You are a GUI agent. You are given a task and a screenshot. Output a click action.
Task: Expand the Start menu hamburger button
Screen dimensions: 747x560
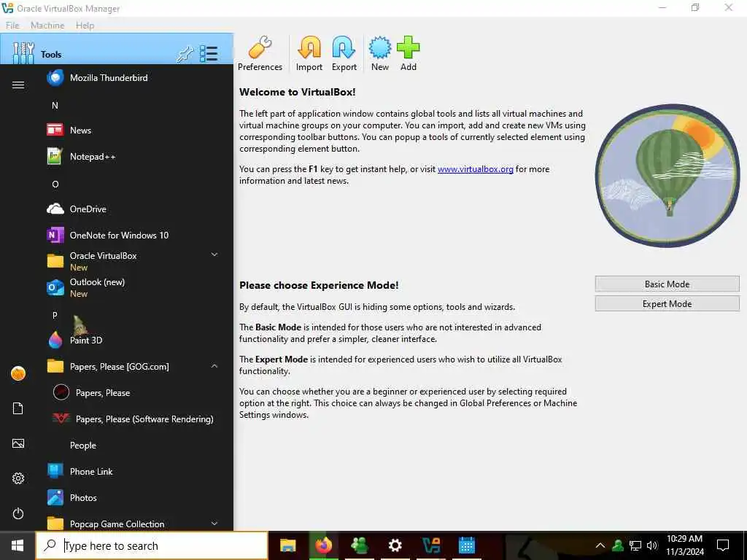click(18, 85)
